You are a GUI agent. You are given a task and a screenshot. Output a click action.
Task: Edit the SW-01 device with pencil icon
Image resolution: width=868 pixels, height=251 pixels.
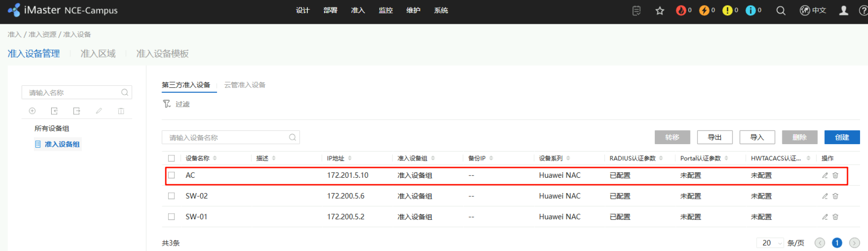pyautogui.click(x=825, y=217)
